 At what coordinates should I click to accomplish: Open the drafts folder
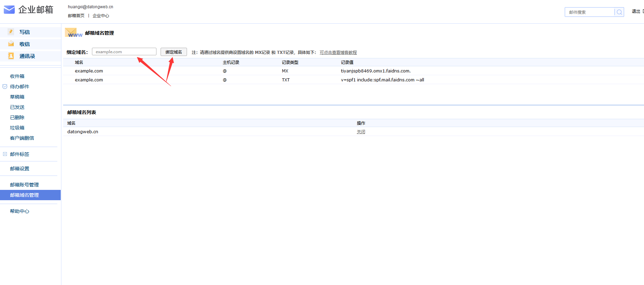[x=17, y=97]
